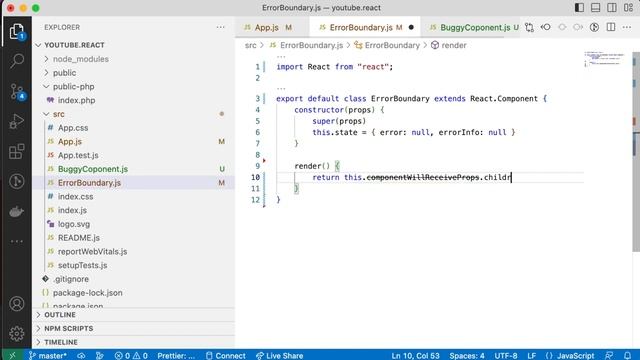
Task: Open the Search view in activity bar
Action: pos(17,61)
